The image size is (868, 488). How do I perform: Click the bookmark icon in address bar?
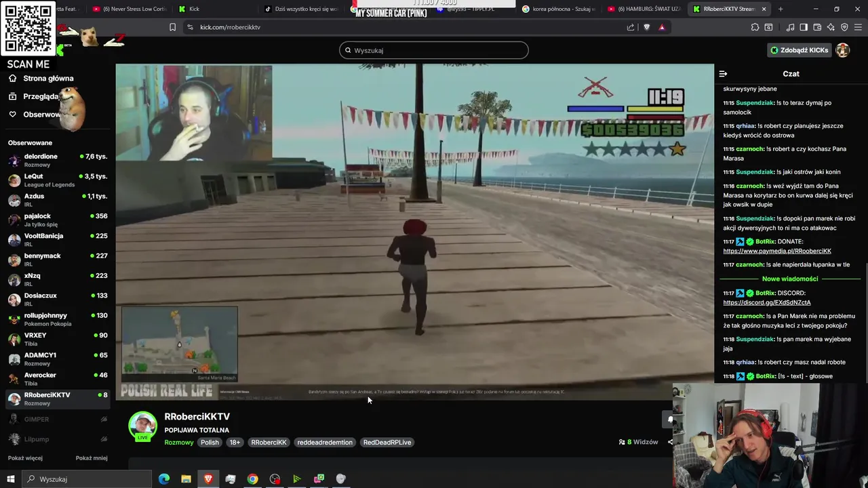(x=172, y=27)
